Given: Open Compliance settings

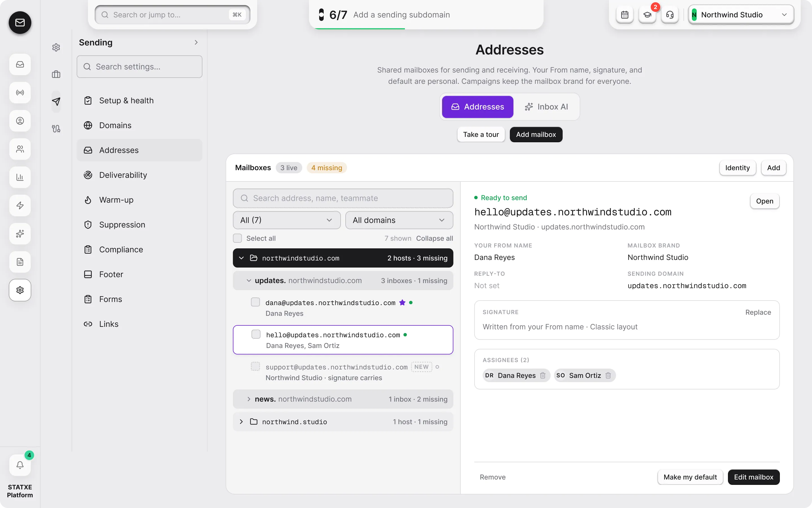Looking at the screenshot, I should (x=139, y=250).
